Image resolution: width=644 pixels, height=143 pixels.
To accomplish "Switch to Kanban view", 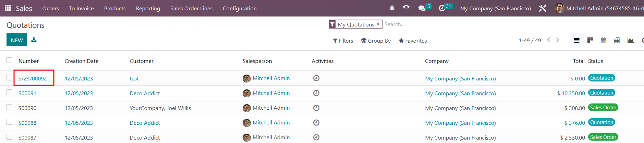I will coord(590,41).
